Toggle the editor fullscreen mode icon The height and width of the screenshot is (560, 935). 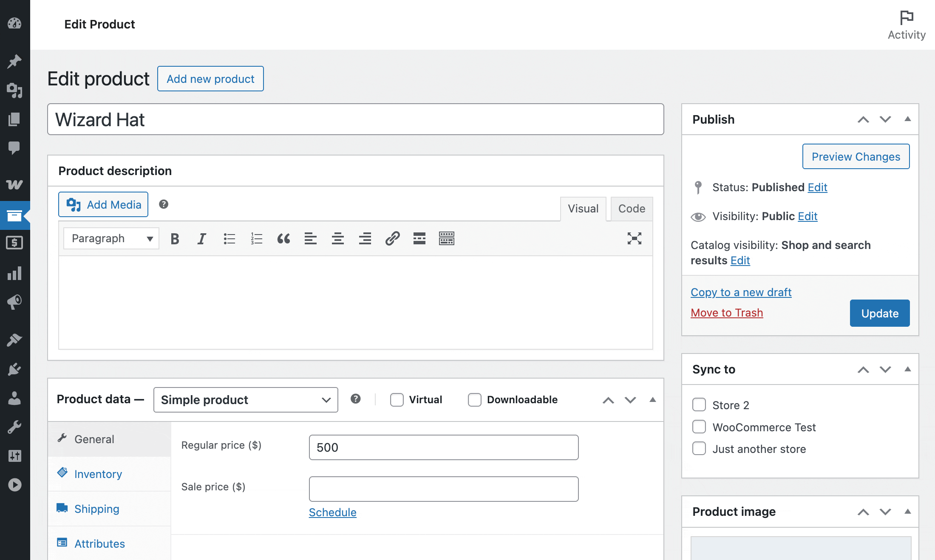(634, 238)
